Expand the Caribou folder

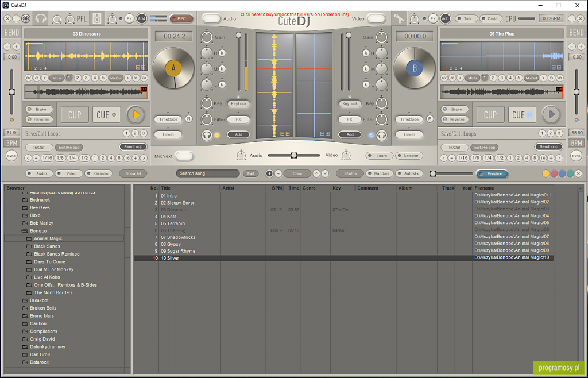pyautogui.click(x=25, y=323)
